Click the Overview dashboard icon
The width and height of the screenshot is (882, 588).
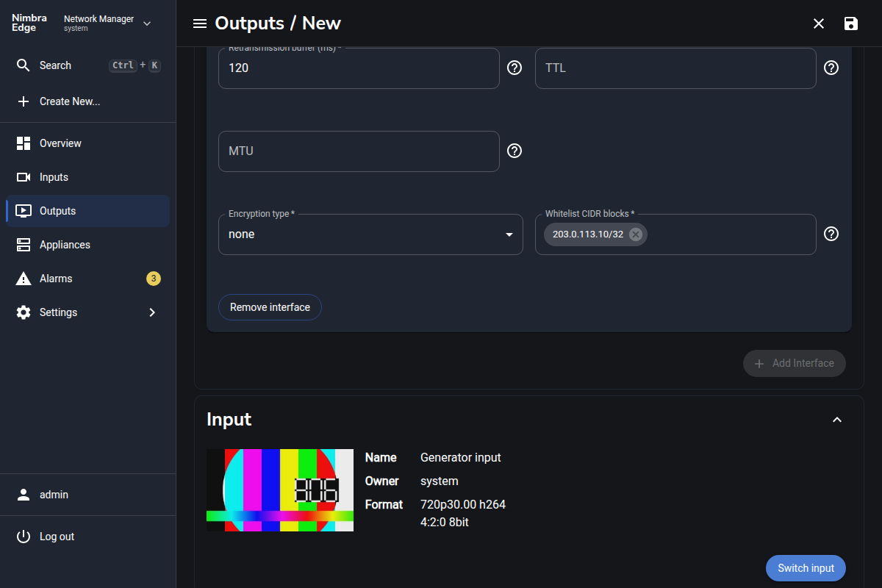pos(24,143)
